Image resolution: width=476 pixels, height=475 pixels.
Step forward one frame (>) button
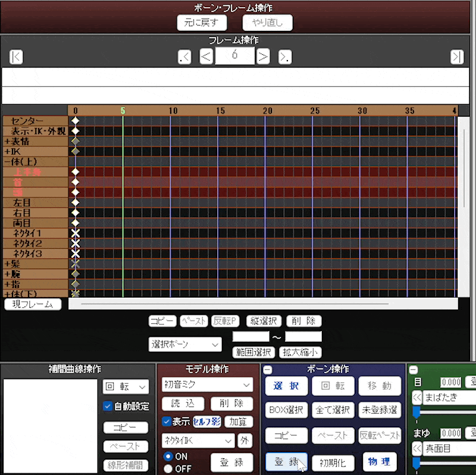pyautogui.click(x=263, y=57)
